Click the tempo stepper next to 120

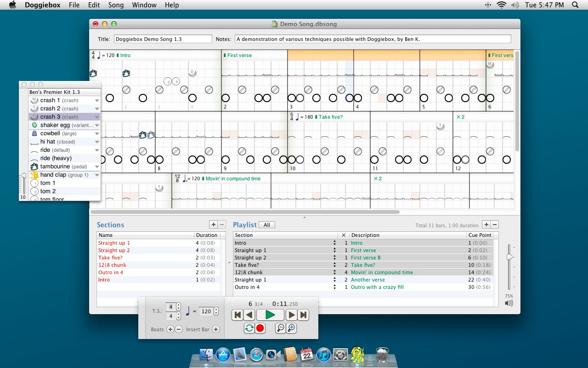click(217, 311)
